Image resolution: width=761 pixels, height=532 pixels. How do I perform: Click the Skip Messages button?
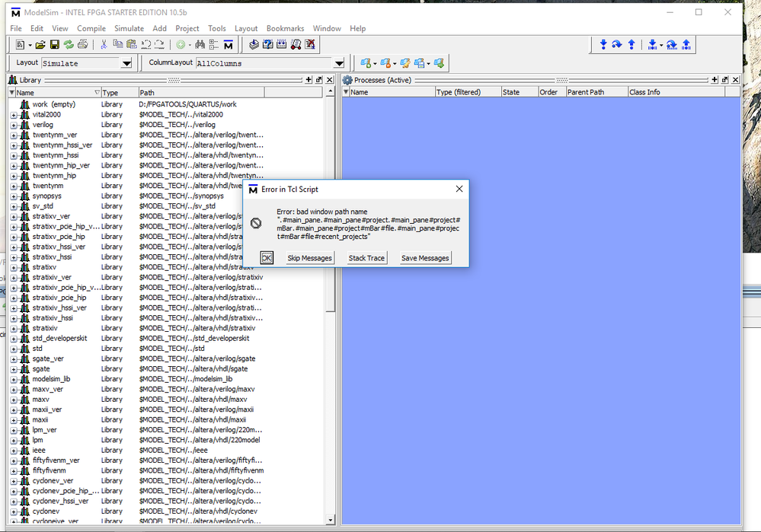(x=309, y=258)
